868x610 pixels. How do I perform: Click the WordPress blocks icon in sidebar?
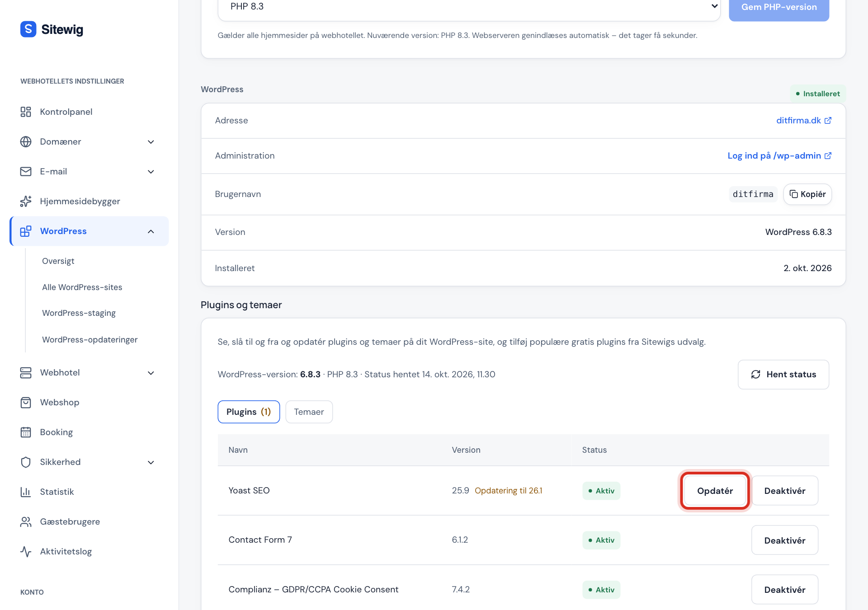point(26,231)
